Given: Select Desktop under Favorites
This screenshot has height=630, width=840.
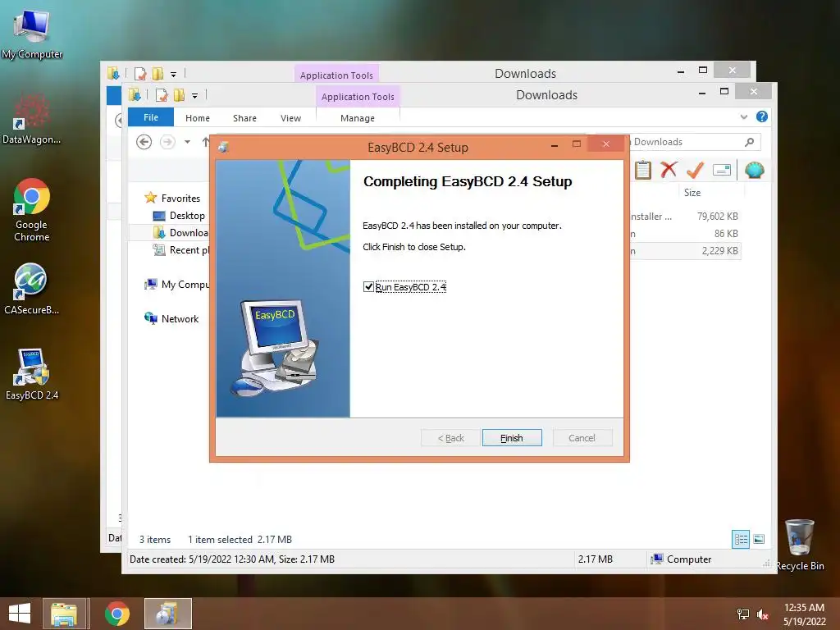Looking at the screenshot, I should [187, 216].
